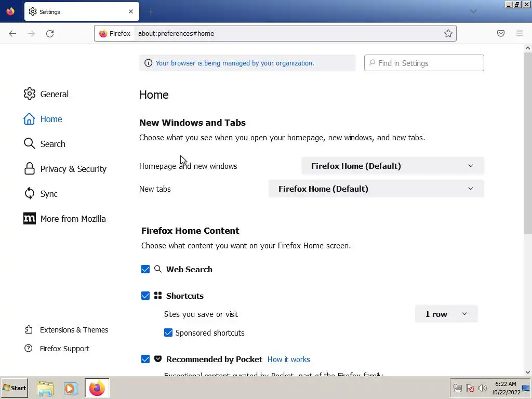This screenshot has height=399, width=532.
Task: Close the Settings tab
Action: (131, 11)
